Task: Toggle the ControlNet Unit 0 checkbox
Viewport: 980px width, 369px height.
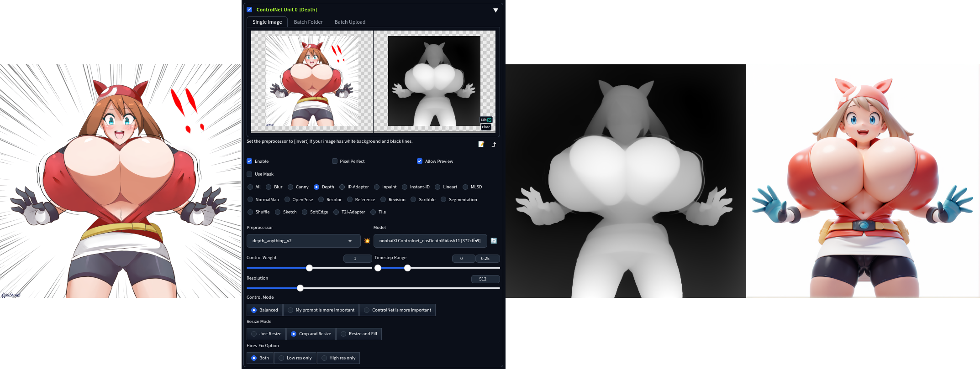Action: tap(249, 10)
